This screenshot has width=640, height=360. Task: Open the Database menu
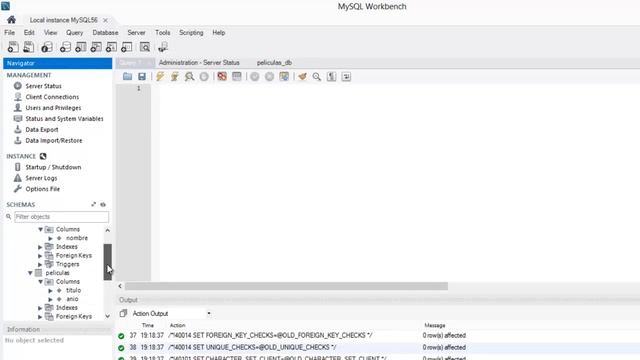[105, 33]
